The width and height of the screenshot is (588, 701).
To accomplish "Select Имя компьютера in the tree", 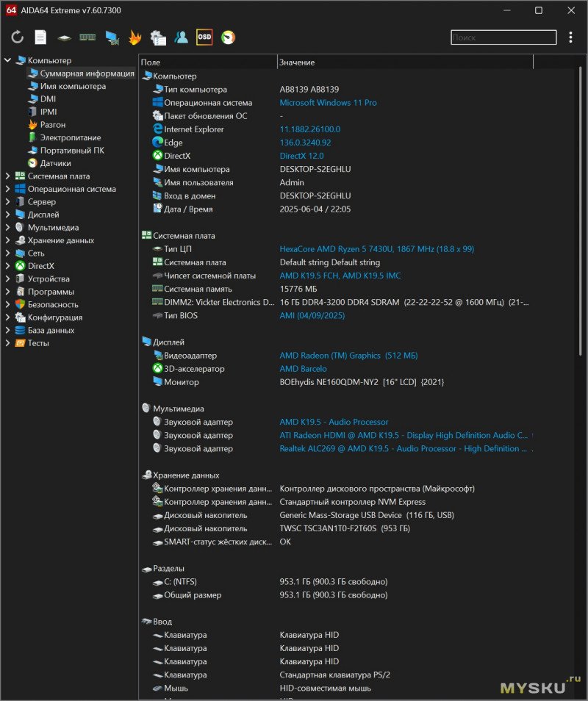I will [73, 86].
